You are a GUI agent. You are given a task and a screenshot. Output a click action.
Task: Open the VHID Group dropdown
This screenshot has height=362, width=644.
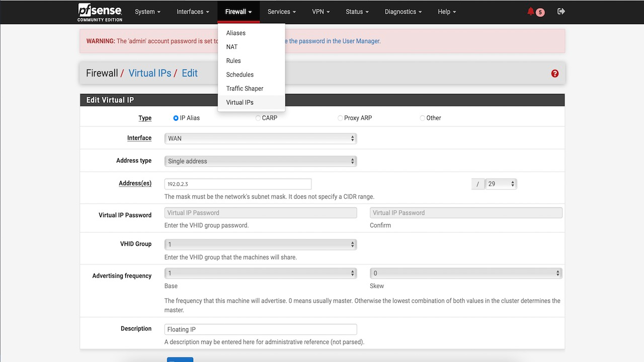(260, 244)
